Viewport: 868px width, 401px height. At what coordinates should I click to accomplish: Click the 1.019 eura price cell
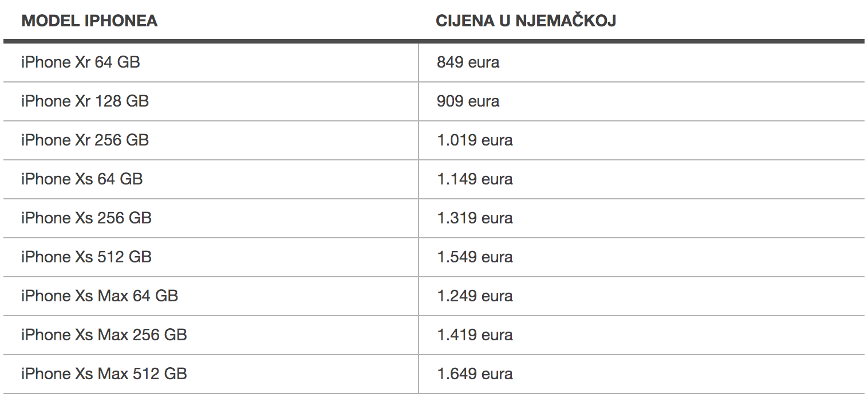tap(475, 140)
